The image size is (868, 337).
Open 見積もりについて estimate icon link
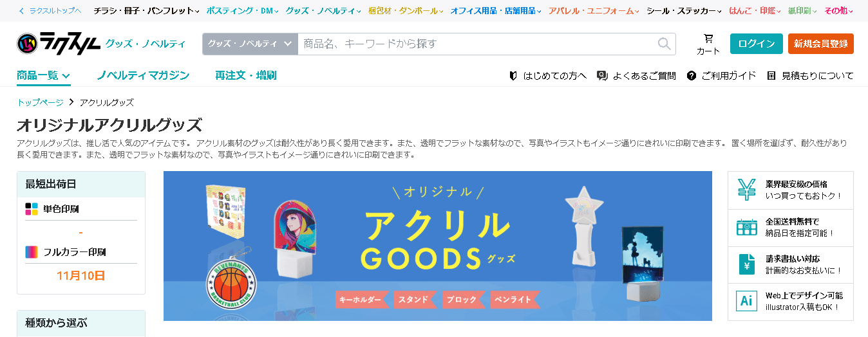[771, 76]
